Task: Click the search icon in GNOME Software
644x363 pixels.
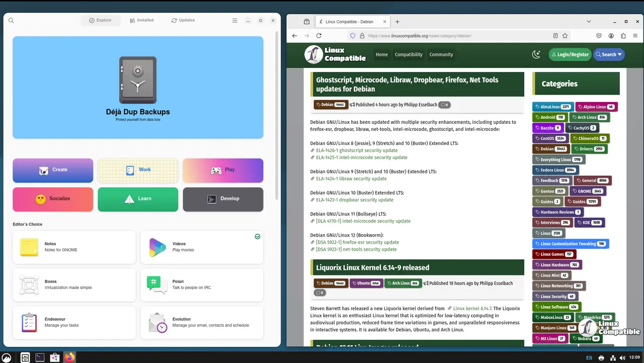Action: pos(11,21)
